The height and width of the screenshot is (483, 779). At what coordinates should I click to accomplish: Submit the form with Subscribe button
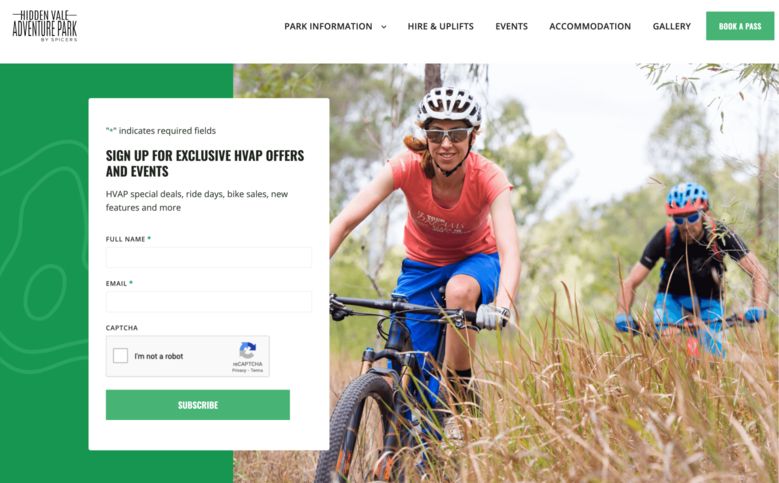tap(198, 404)
